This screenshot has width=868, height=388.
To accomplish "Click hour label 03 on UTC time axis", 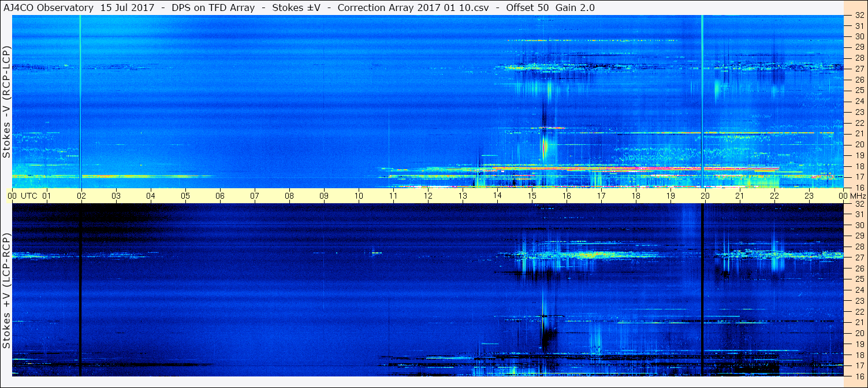I will click(116, 196).
